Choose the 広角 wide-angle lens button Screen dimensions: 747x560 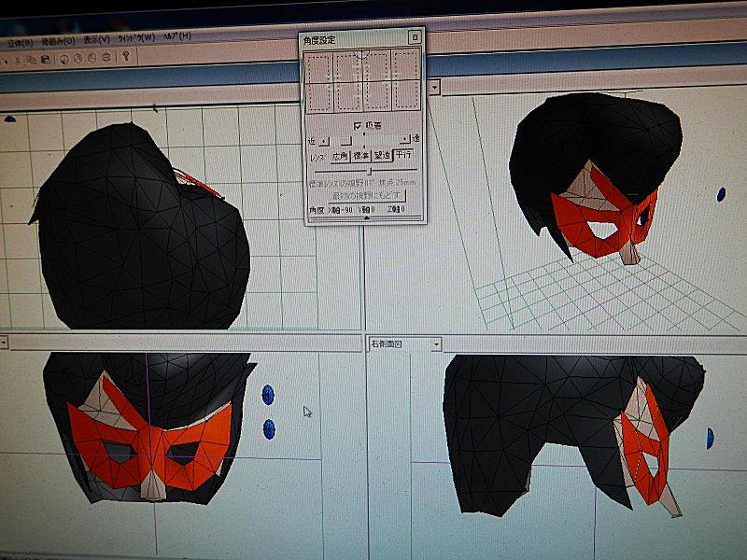point(340,157)
